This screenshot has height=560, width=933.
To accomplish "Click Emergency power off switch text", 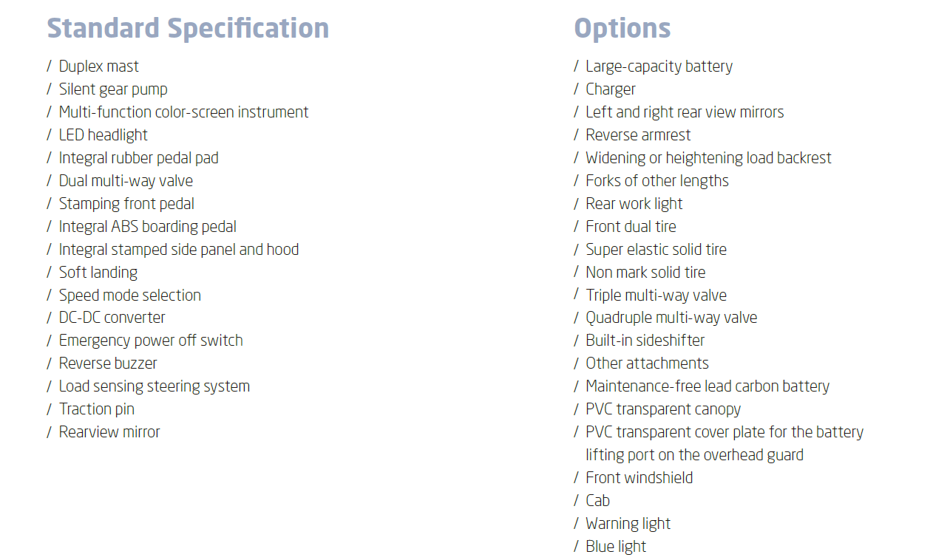I will click(151, 341).
